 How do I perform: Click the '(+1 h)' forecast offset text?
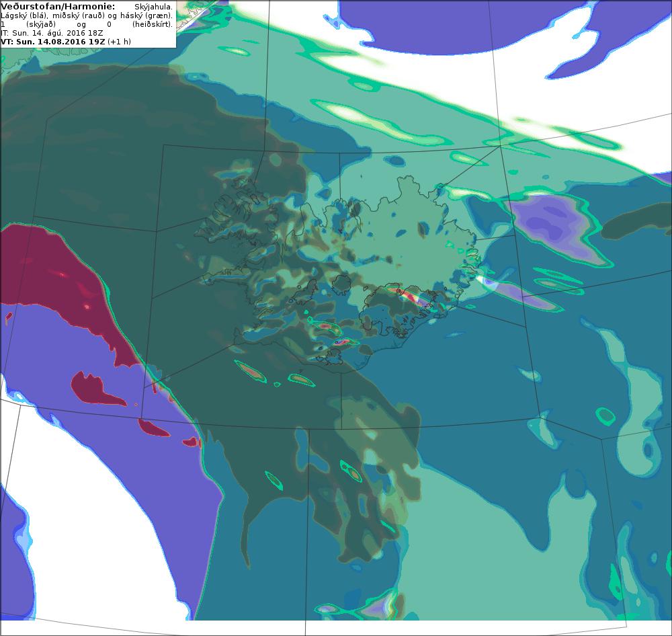[x=119, y=42]
